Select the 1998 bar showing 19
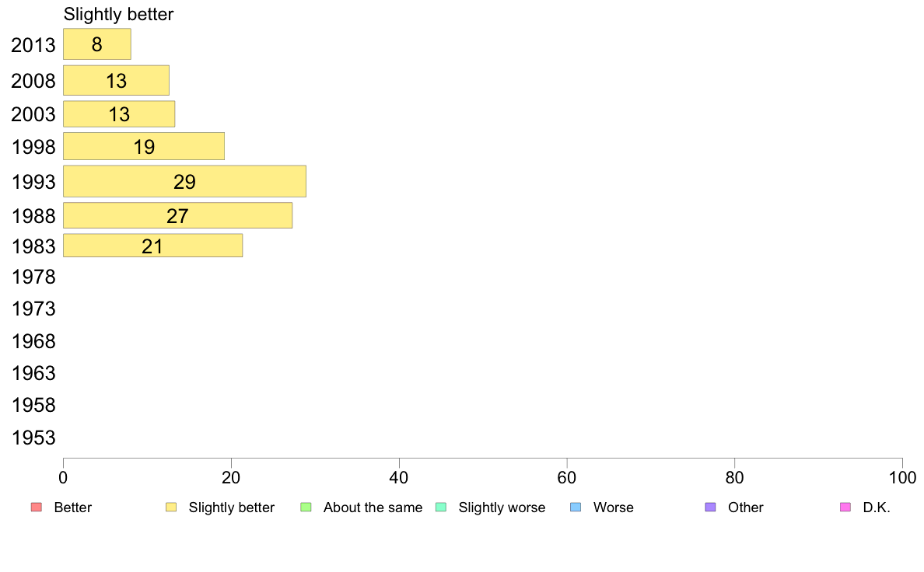The width and height of the screenshot is (924, 572). pyautogui.click(x=144, y=146)
